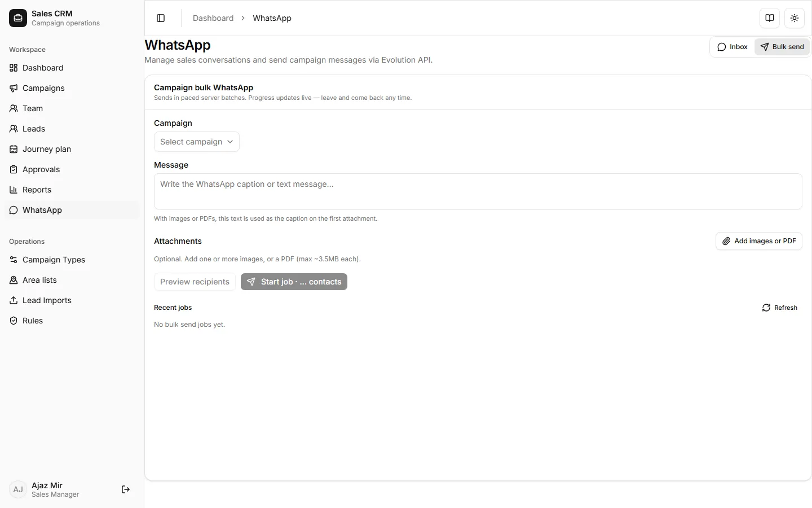Switch to the Bulk send tab
812x508 pixels.
[x=782, y=47]
